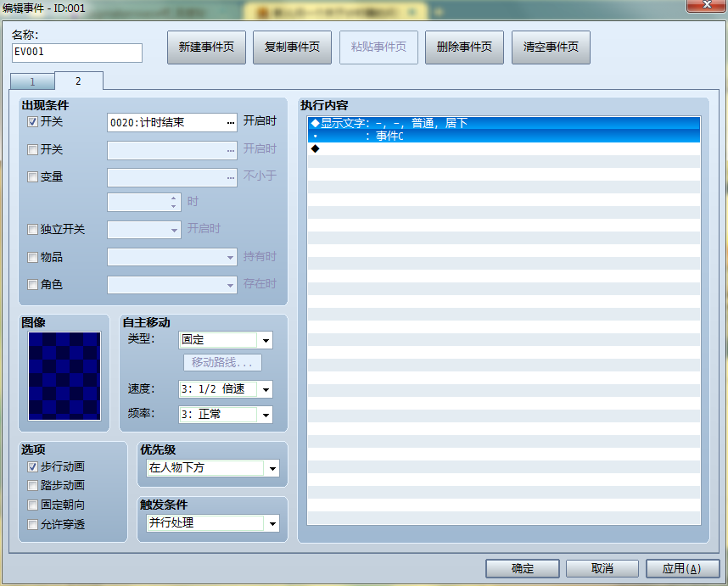The image size is (728, 586).
Task: Select the empty command line marked with a black diamond
Action: tap(504, 148)
